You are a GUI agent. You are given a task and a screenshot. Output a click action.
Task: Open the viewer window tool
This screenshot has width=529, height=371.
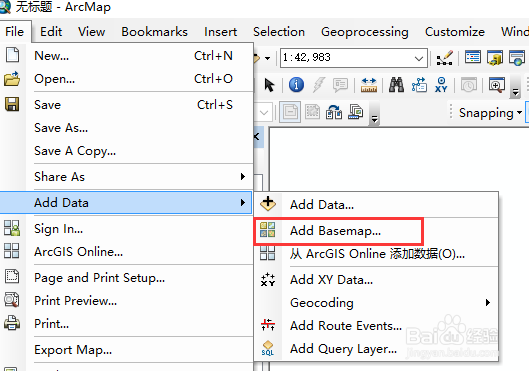tap(497, 85)
